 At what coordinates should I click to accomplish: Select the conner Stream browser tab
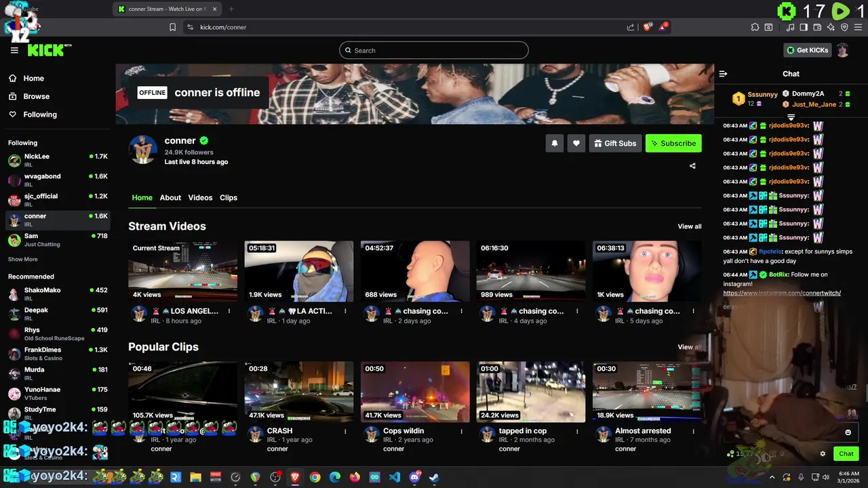pyautogui.click(x=167, y=9)
